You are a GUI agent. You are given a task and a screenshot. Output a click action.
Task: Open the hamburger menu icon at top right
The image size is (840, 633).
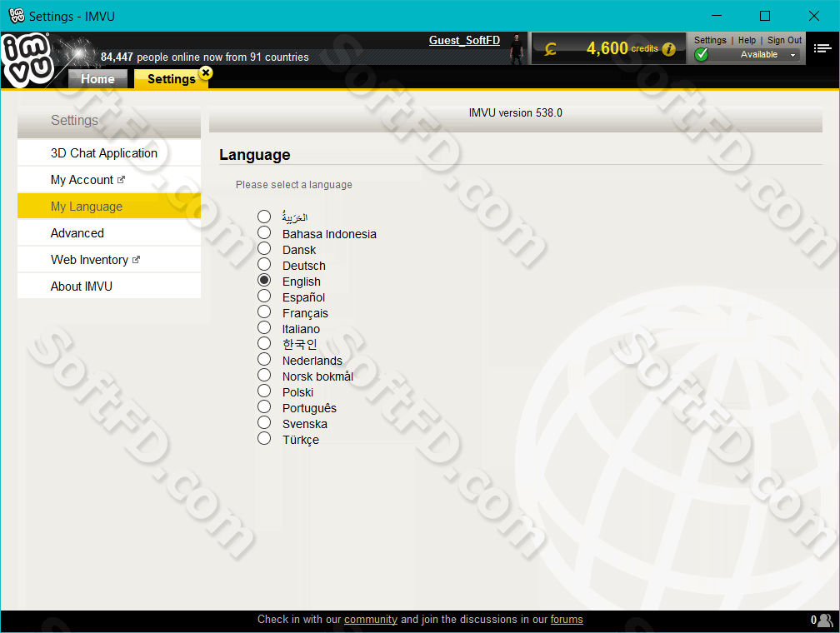click(822, 49)
